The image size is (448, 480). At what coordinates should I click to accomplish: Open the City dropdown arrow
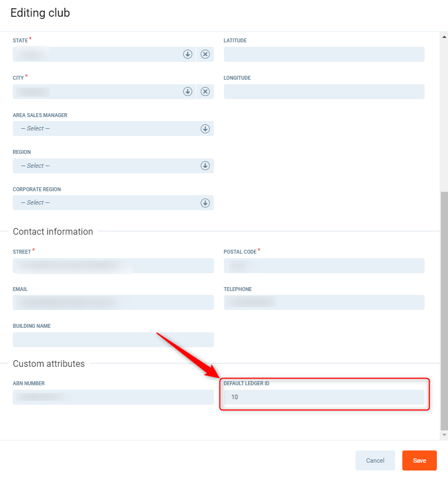tap(188, 91)
